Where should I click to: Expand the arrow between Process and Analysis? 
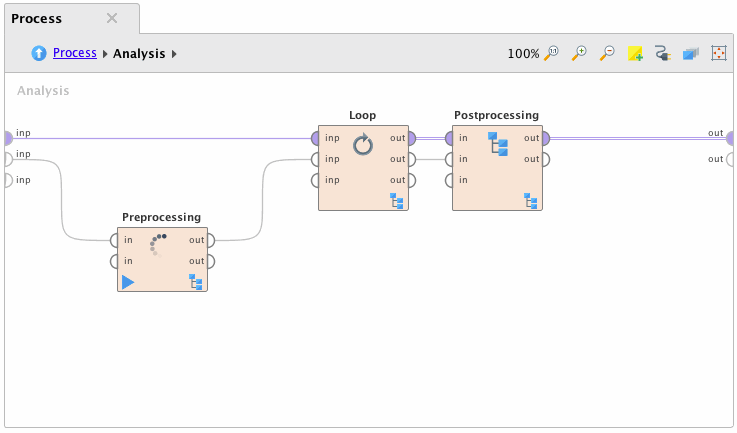point(105,54)
